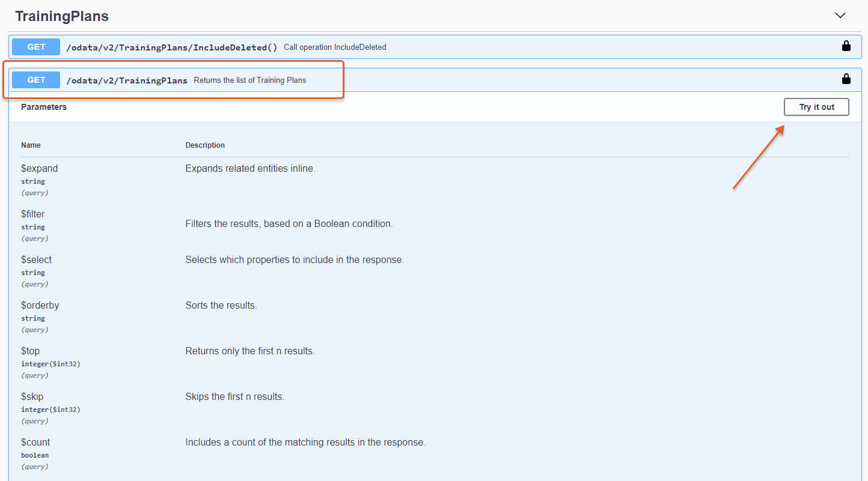Click the $select parameter name
The width and height of the screenshot is (868, 481).
coord(36,260)
